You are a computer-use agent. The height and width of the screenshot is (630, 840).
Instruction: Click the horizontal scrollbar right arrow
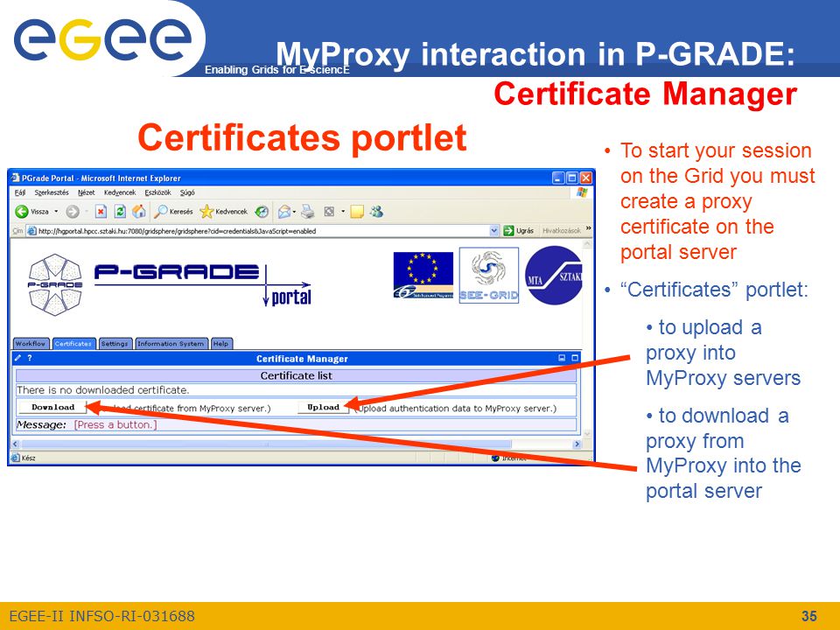tap(577, 444)
